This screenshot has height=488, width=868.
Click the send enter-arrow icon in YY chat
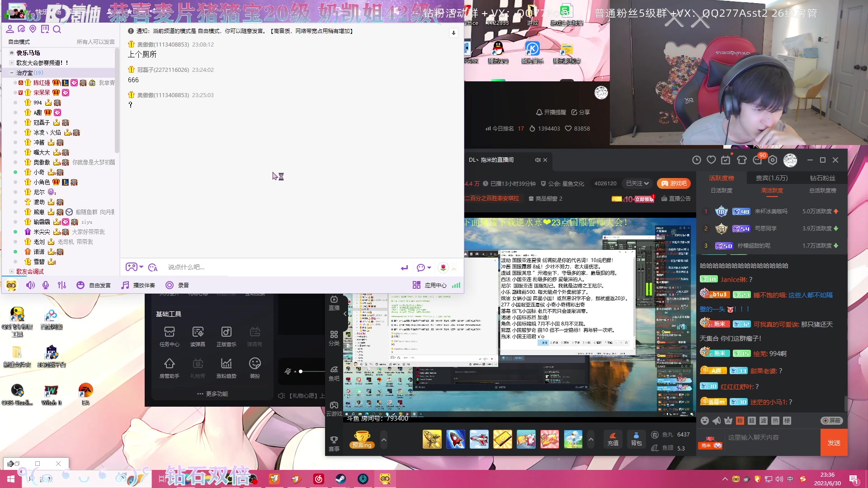tap(404, 267)
